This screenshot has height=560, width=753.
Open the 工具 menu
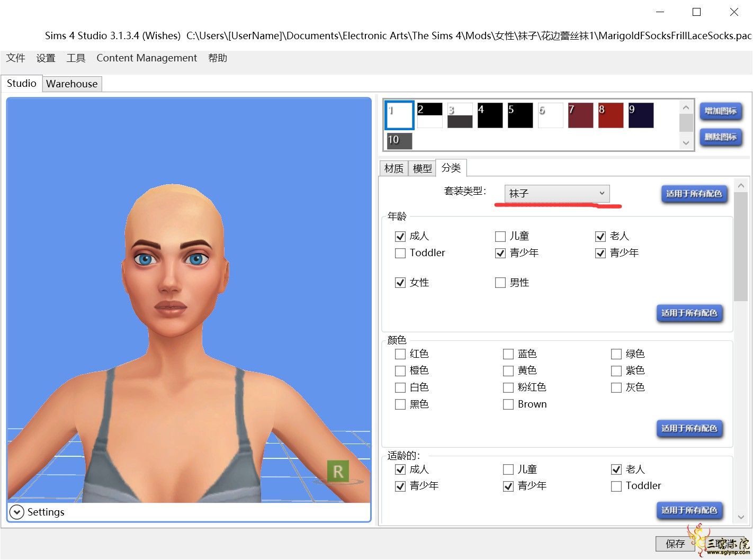tap(76, 58)
